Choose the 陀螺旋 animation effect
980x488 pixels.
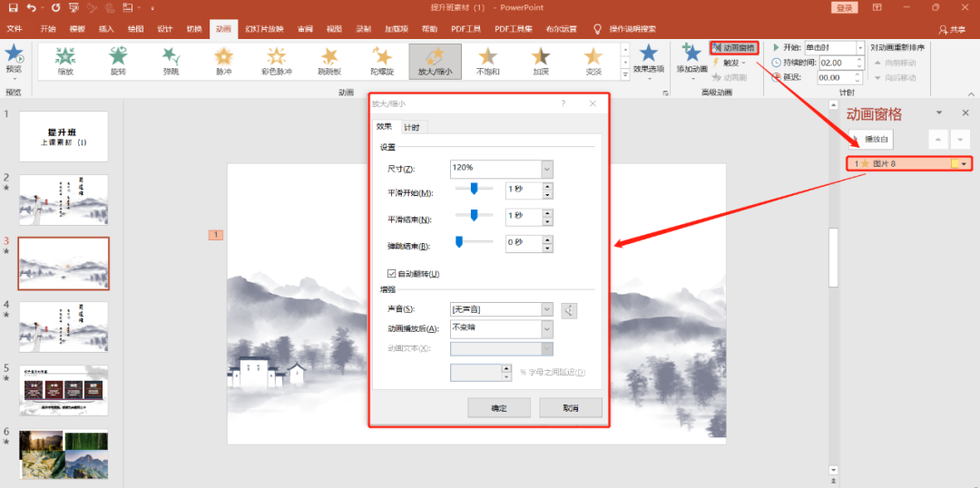point(382,62)
